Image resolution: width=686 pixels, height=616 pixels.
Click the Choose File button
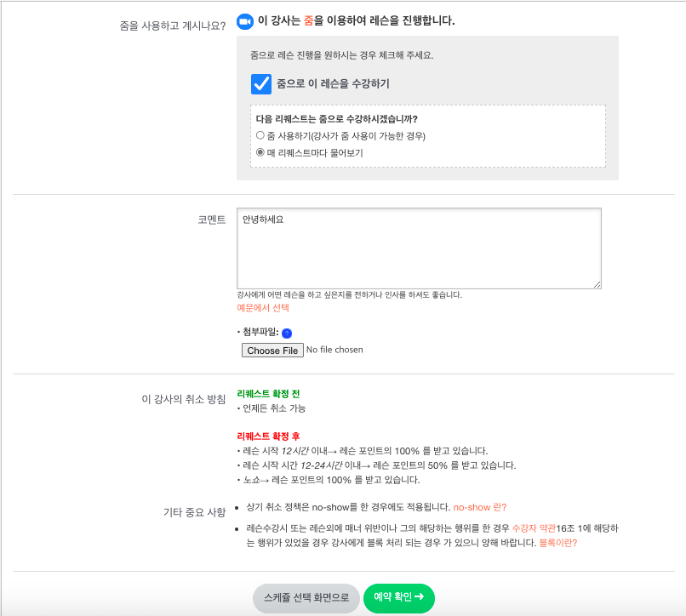click(272, 351)
